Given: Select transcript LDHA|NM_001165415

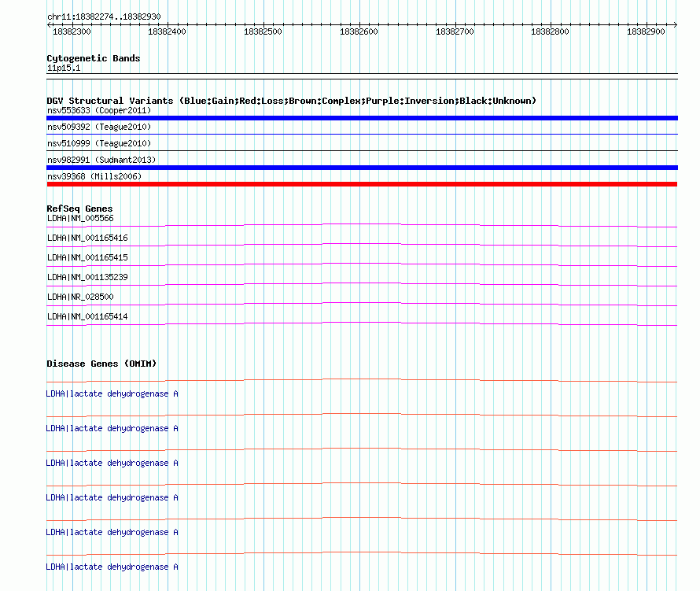Looking at the screenshot, I should (87, 258).
